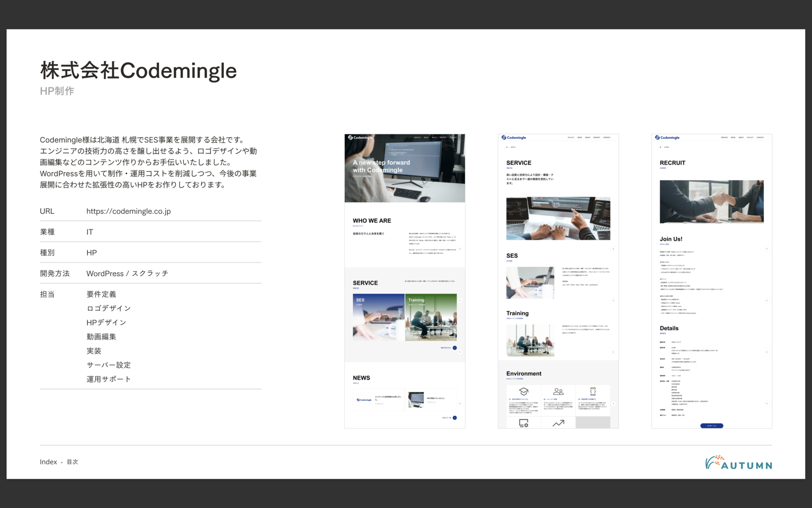Click the Codemingle logo in SERVICE mockup

click(x=513, y=138)
